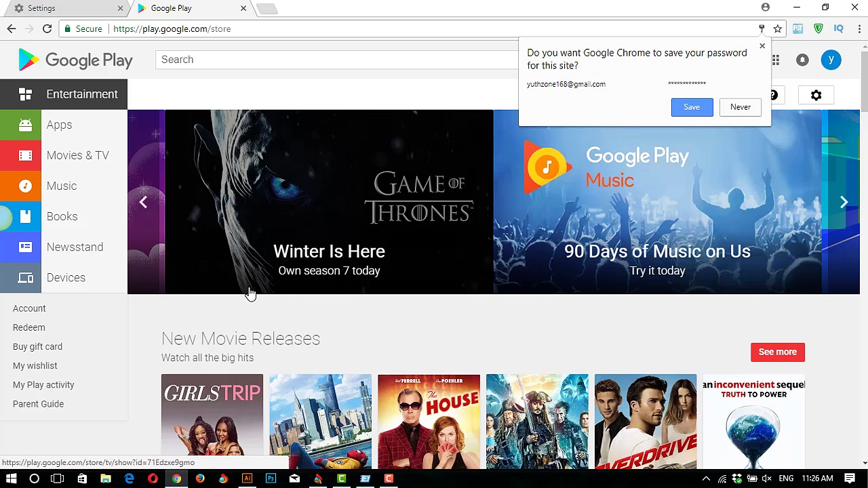Save password in Chrome prompt
868x488 pixels.
coord(692,107)
